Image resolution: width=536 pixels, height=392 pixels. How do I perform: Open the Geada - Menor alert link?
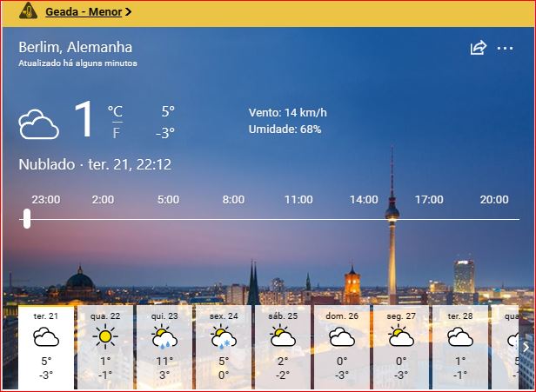(84, 12)
